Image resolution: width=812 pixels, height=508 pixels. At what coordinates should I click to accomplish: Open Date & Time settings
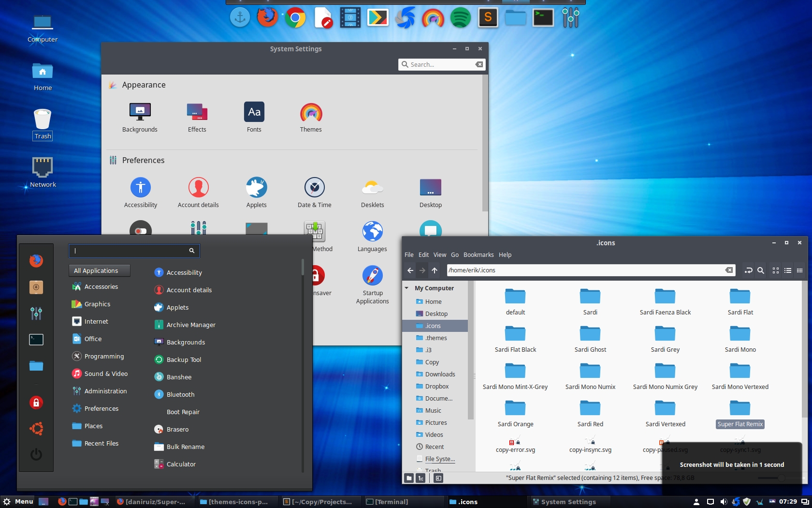point(314,193)
